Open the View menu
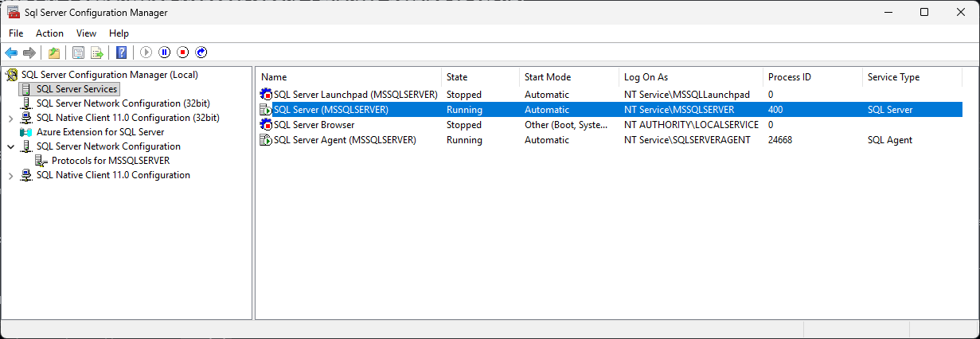This screenshot has width=980, height=339. pyautogui.click(x=86, y=33)
